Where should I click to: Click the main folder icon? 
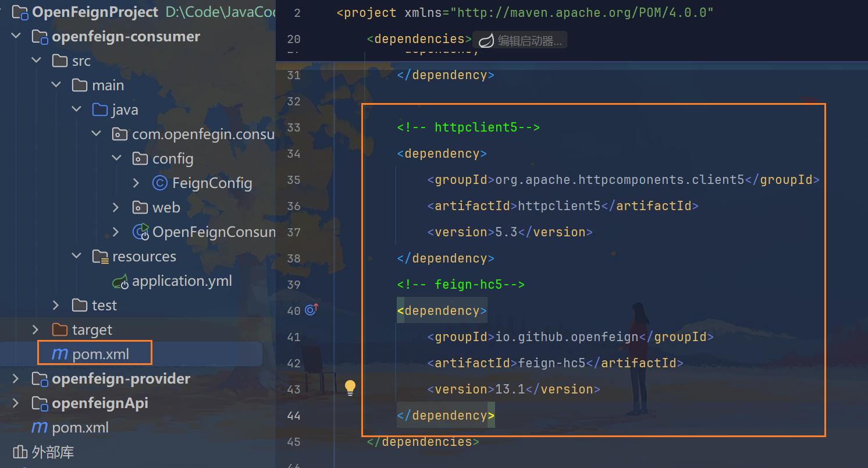[x=80, y=86]
